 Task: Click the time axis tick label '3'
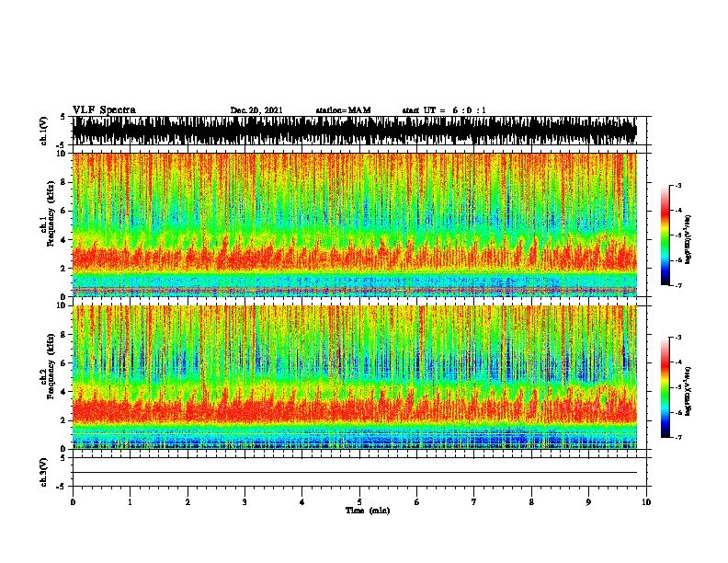pos(245,502)
